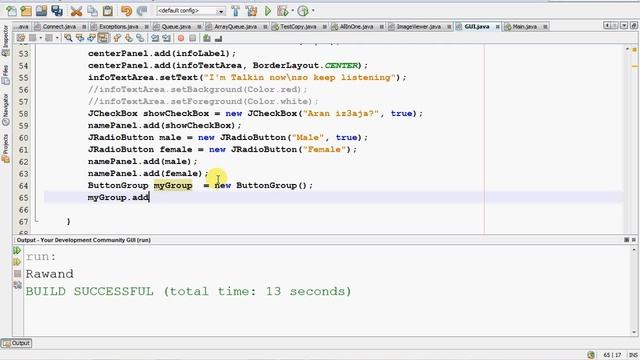The image size is (640, 360).
Task: Clean and build the main project
Action: (x=251, y=11)
